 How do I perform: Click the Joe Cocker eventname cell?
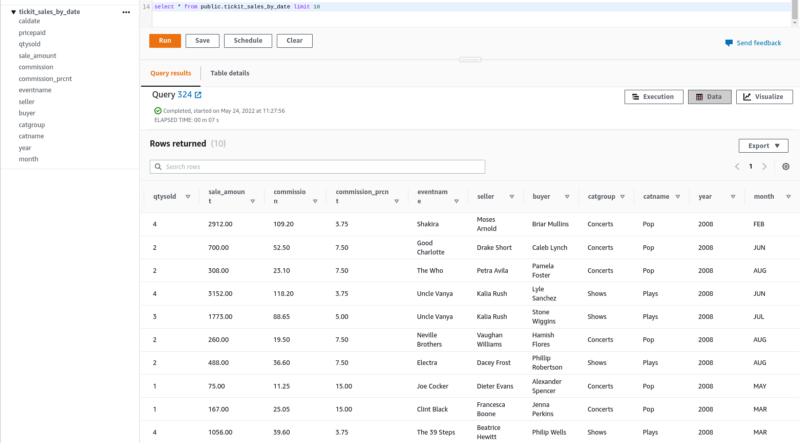pyautogui.click(x=432, y=386)
